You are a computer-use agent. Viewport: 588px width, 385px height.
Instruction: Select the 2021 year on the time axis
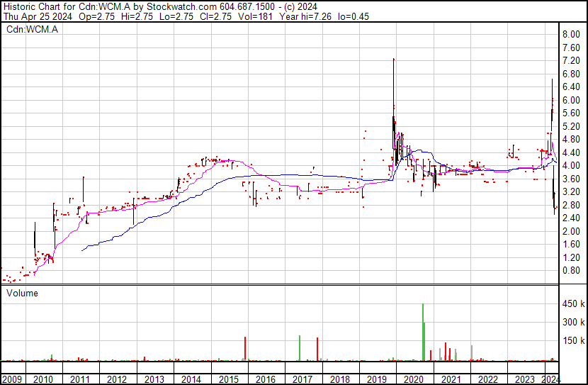click(x=450, y=379)
